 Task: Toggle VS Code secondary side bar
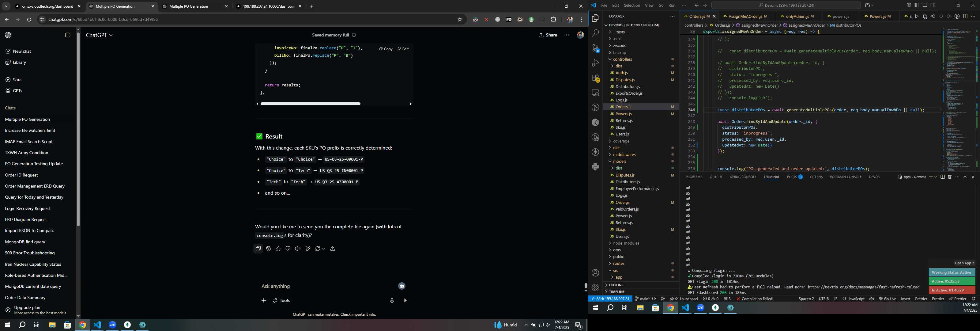point(933,5)
